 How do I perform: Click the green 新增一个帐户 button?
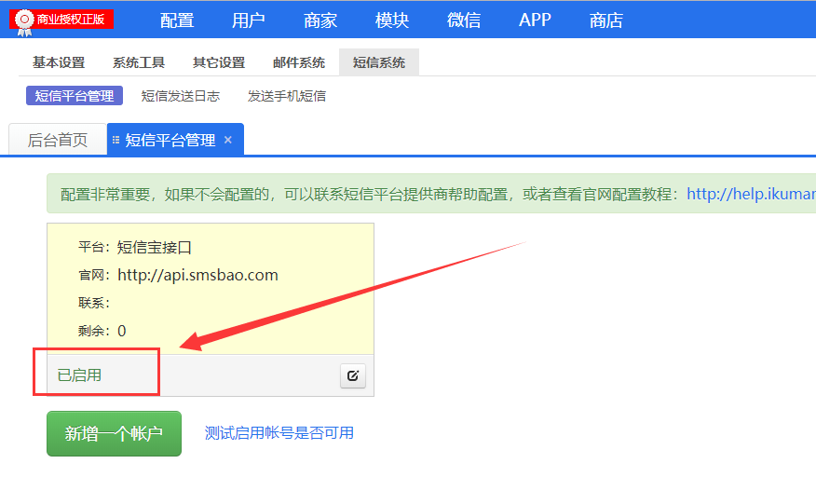(114, 433)
